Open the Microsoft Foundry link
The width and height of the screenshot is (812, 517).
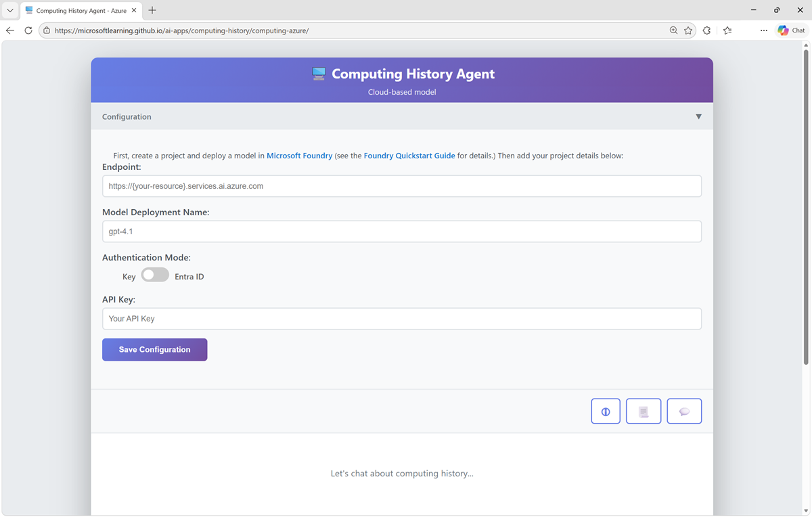point(300,156)
